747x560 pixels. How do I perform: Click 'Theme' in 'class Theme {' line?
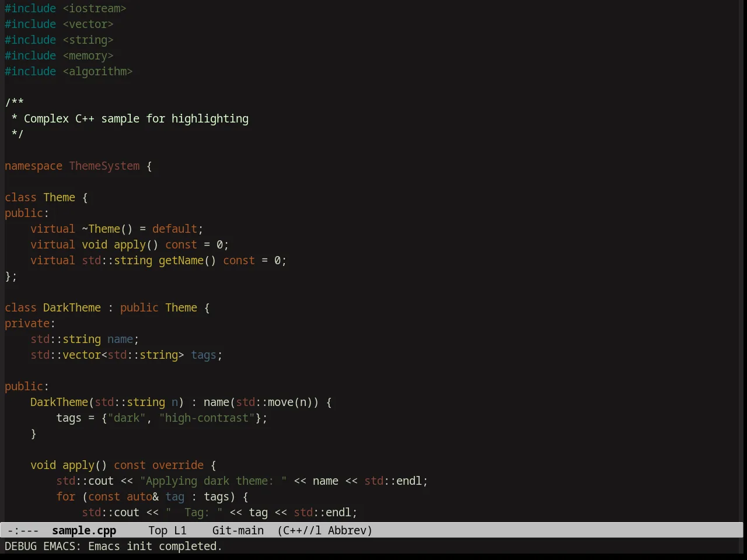59,197
